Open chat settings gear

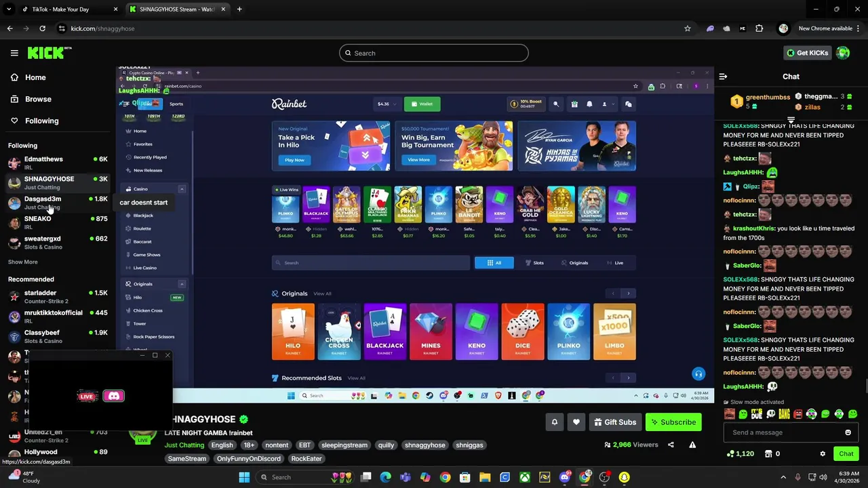(x=823, y=453)
